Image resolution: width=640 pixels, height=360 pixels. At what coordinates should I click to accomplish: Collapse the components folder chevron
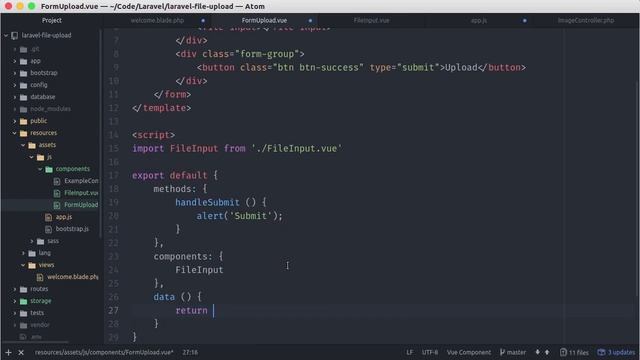point(40,169)
